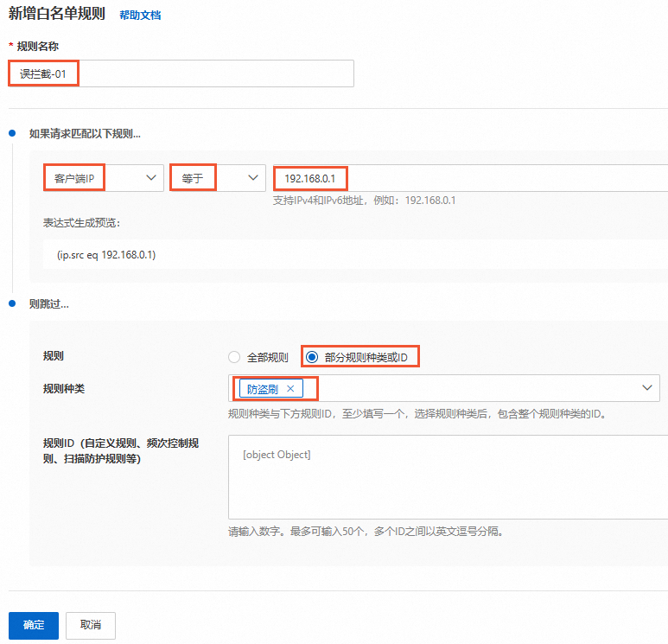The height and width of the screenshot is (644, 668).
Task: Click the 192.168.0.1 match value input
Action: tap(470, 178)
